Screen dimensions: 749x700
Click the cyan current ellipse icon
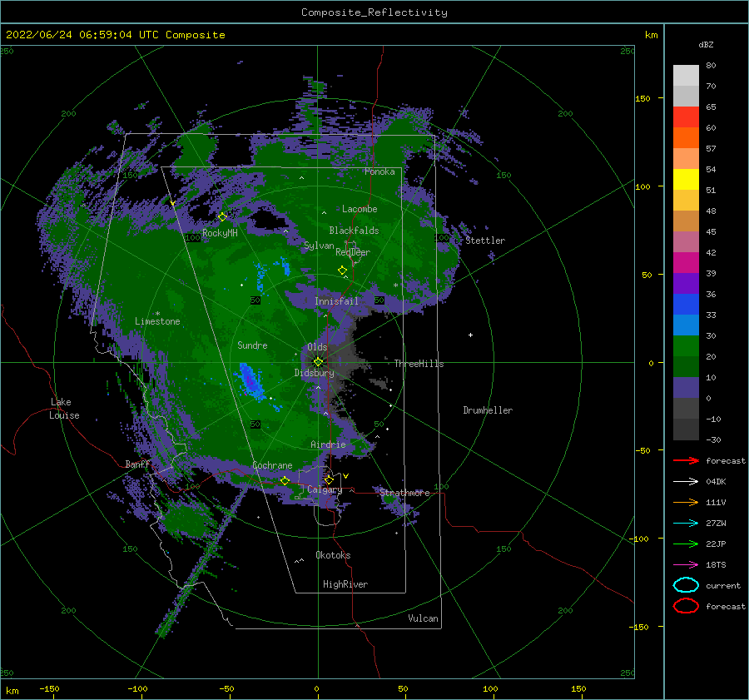coord(686,585)
